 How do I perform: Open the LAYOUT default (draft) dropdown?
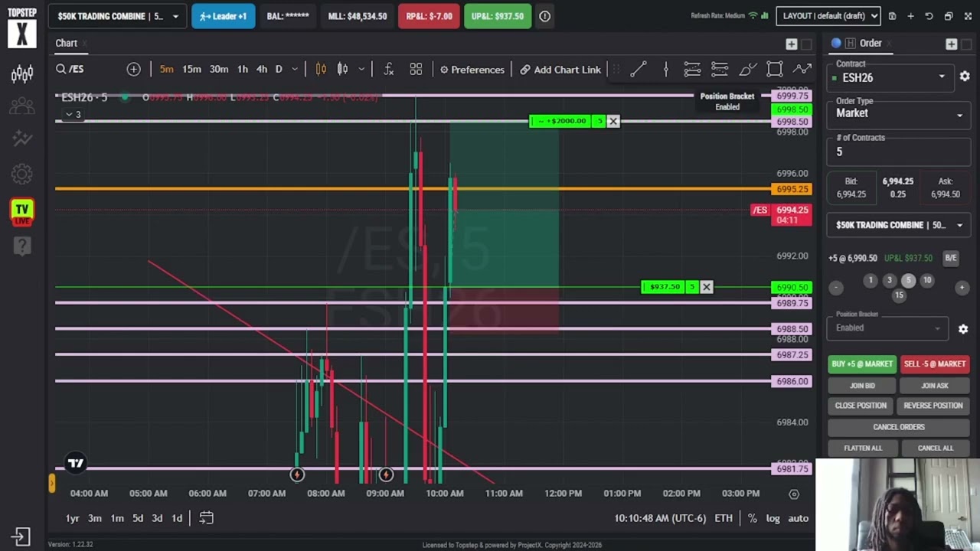point(828,16)
